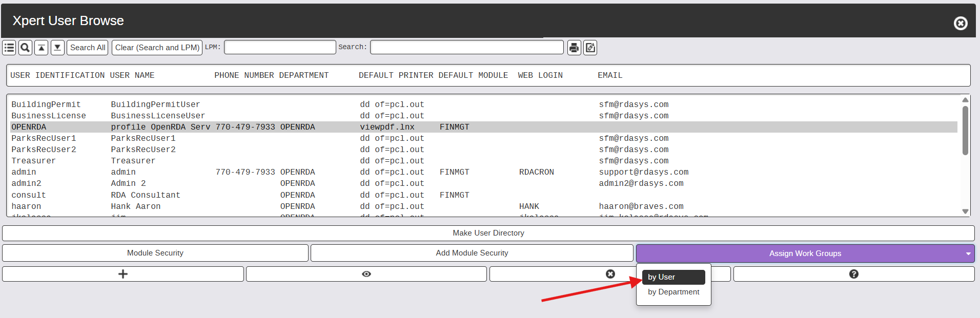Click RDACRON web login cell
This screenshot has height=318, width=980.
pos(537,172)
